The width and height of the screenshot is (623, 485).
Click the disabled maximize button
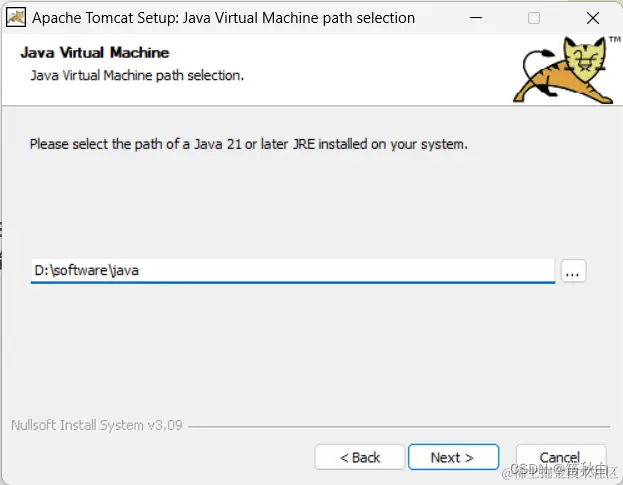click(534, 18)
